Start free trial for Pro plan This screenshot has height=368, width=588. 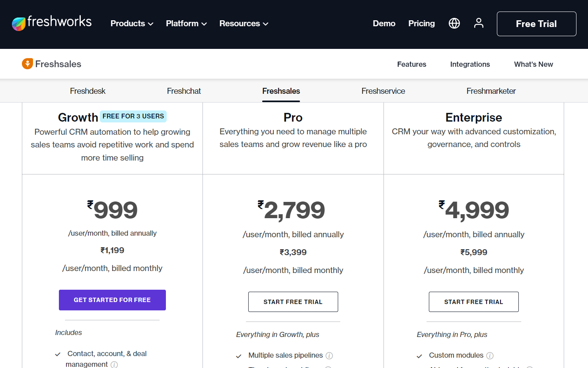[x=293, y=302]
